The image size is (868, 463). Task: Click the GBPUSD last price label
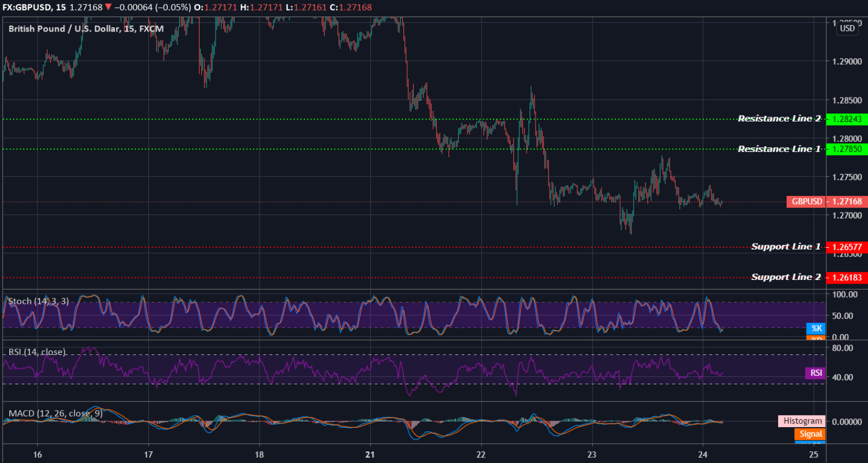click(806, 202)
